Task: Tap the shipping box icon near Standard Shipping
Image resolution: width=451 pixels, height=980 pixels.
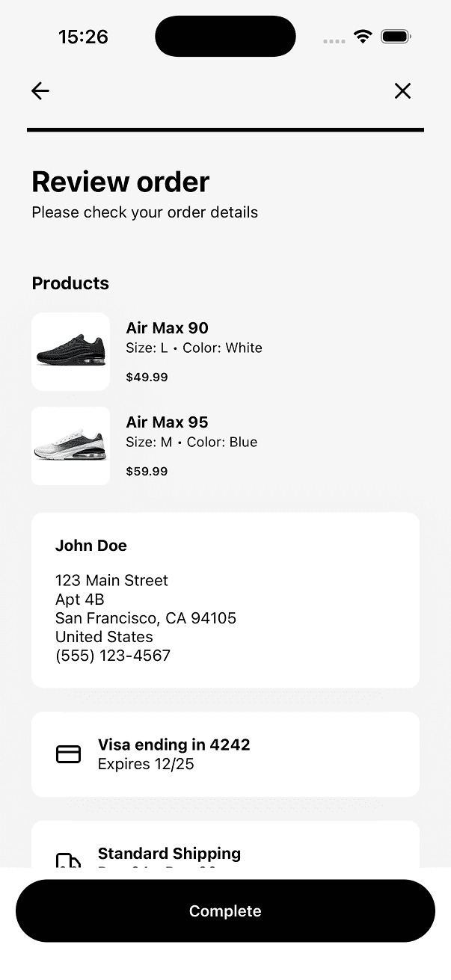Action: coord(68,861)
